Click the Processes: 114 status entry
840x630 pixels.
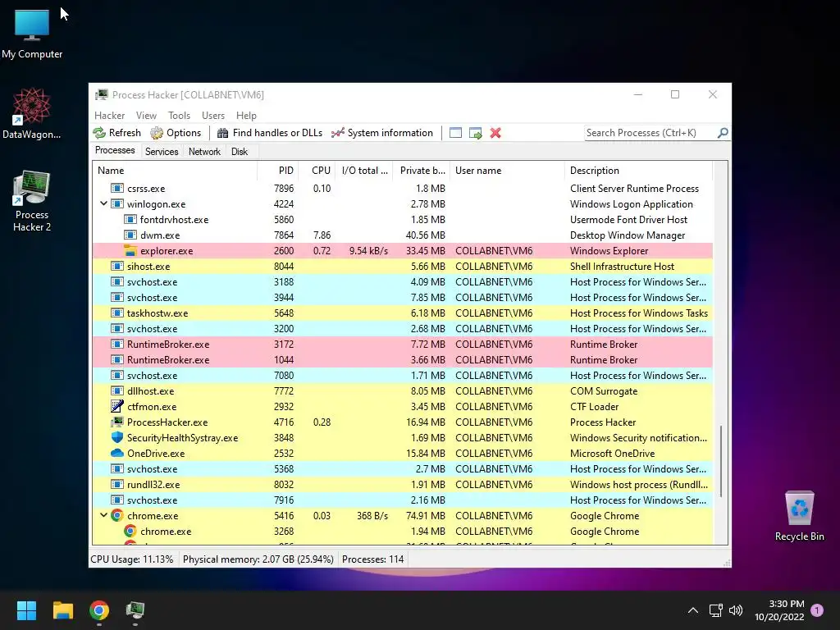(x=373, y=559)
